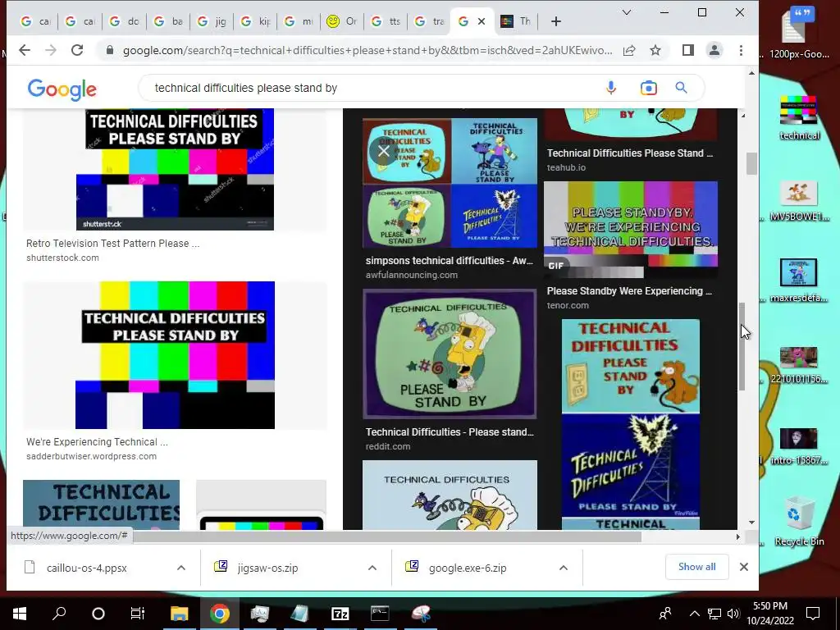Go back to the previous page
The width and height of the screenshot is (840, 630).
[25, 50]
